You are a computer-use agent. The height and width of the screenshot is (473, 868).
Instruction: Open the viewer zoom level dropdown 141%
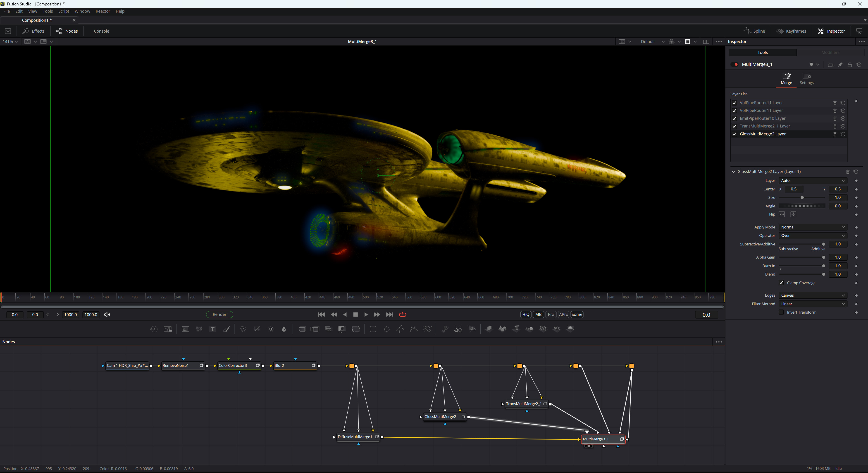tap(10, 41)
